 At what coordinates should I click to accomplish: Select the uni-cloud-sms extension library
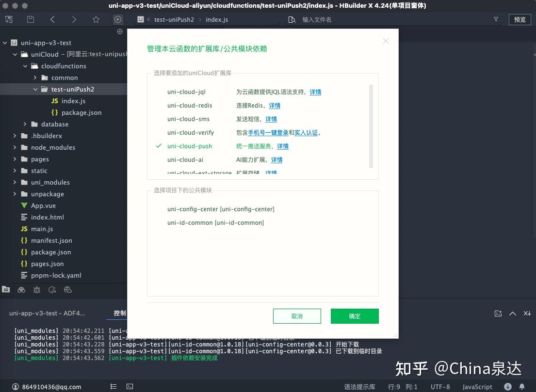(189, 119)
